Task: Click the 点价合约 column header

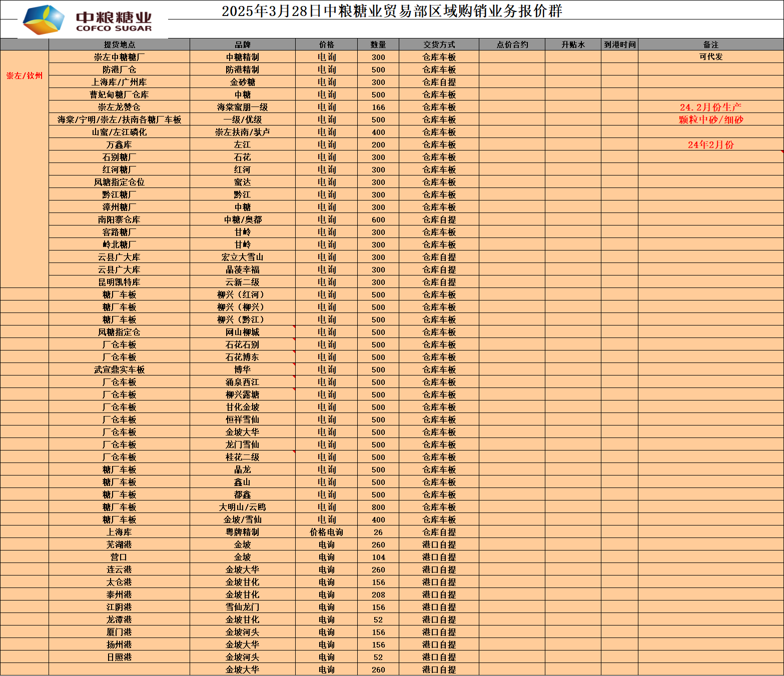Action: [512, 44]
